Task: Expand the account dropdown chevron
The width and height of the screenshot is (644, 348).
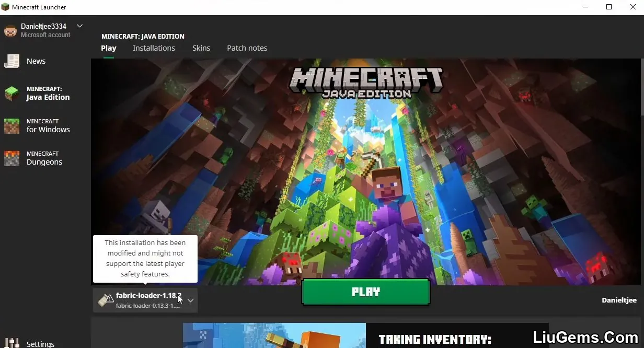Action: coord(80,26)
